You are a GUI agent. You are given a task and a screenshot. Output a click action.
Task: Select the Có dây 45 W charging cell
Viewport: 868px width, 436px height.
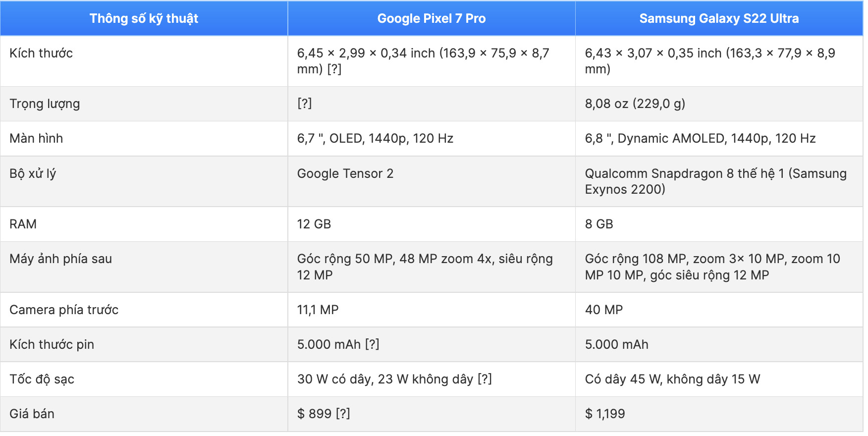click(x=672, y=380)
